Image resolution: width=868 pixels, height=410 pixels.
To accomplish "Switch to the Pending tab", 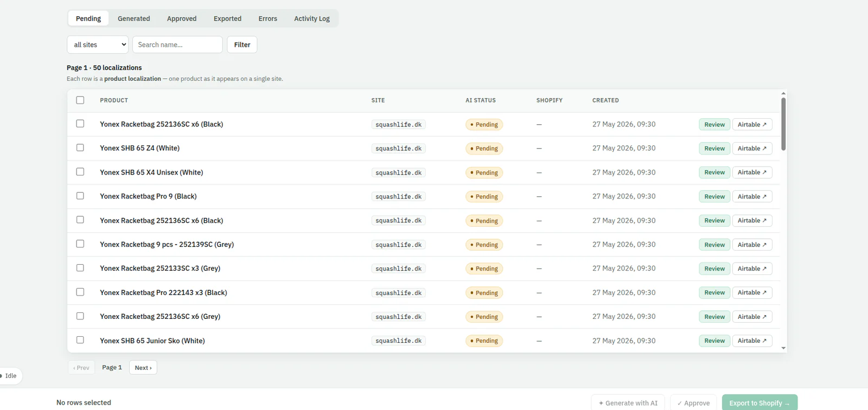I will click(x=88, y=18).
